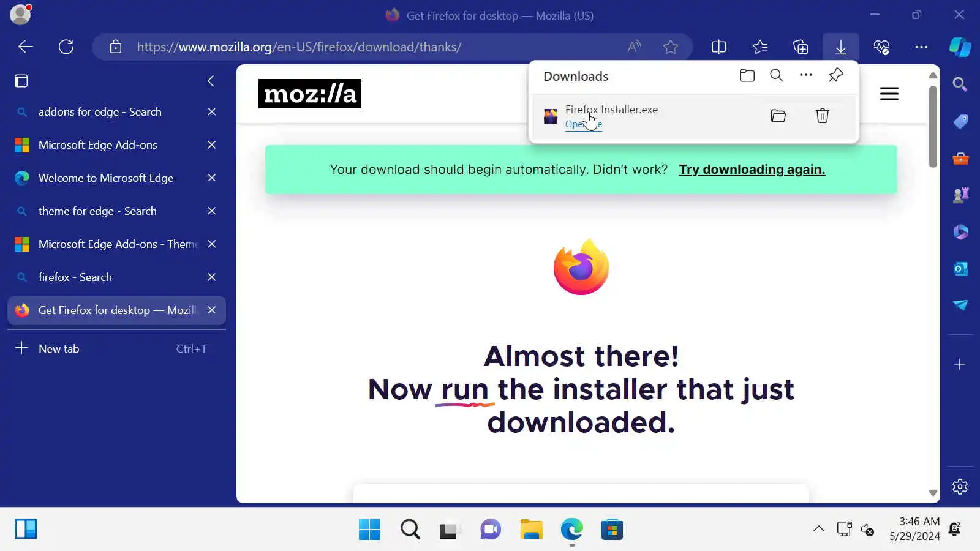The image size is (980, 551).
Task: Open sidebar settings gear
Action: pos(960,487)
